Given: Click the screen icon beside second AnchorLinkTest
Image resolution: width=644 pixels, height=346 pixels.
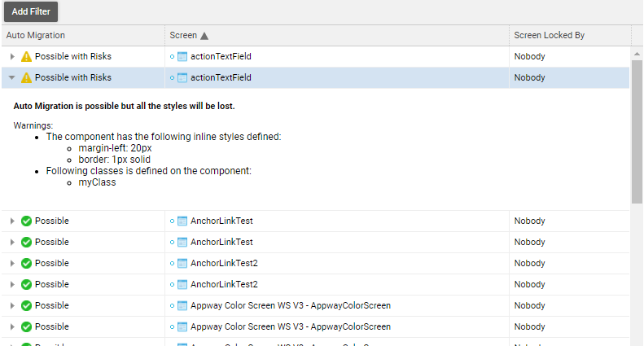Looking at the screenshot, I should tap(182, 242).
